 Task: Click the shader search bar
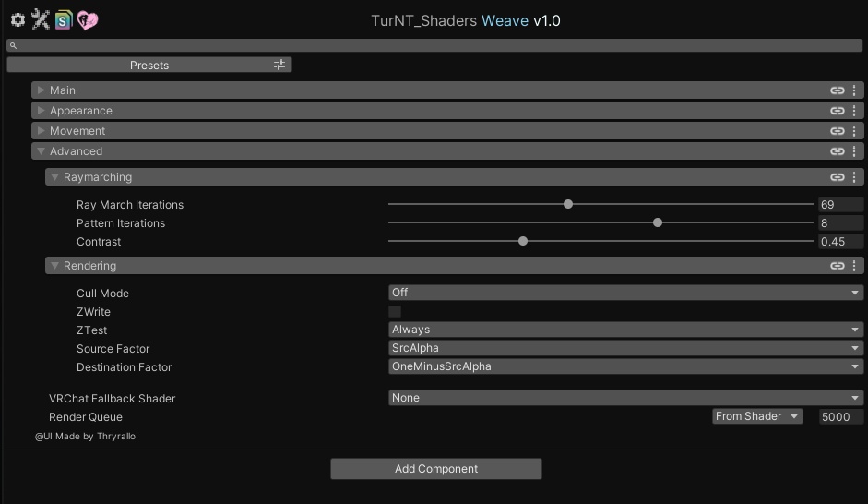pos(434,45)
